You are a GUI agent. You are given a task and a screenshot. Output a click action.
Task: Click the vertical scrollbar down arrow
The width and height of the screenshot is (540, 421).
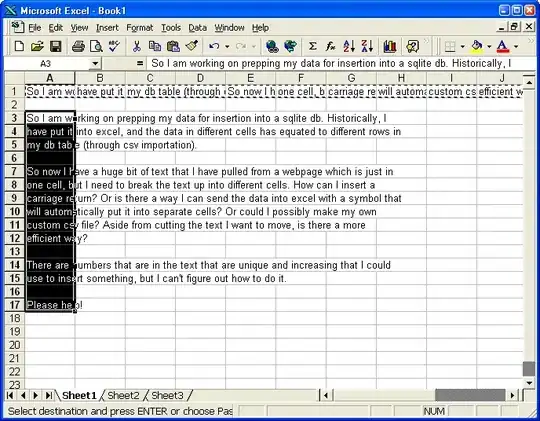click(x=529, y=383)
